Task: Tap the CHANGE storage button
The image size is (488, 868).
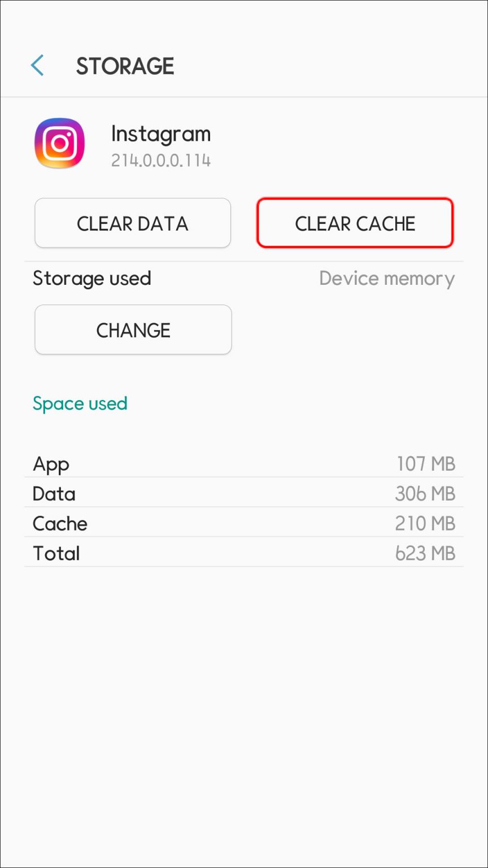Action: click(133, 330)
